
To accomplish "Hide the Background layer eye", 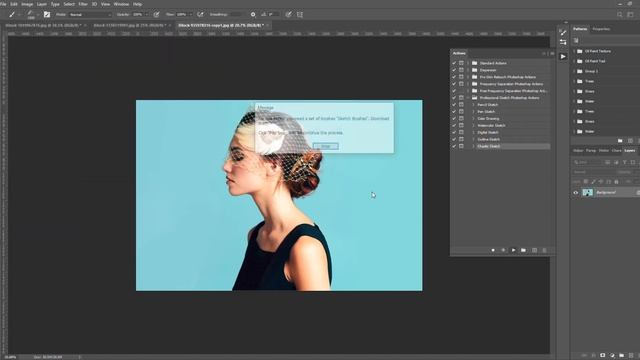I will (576, 193).
